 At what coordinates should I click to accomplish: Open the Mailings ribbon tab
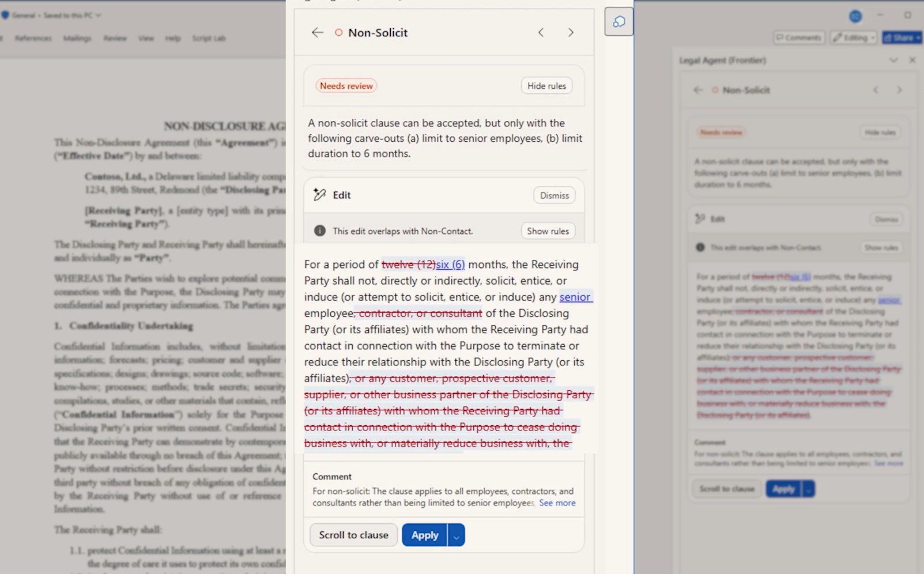pyautogui.click(x=77, y=38)
